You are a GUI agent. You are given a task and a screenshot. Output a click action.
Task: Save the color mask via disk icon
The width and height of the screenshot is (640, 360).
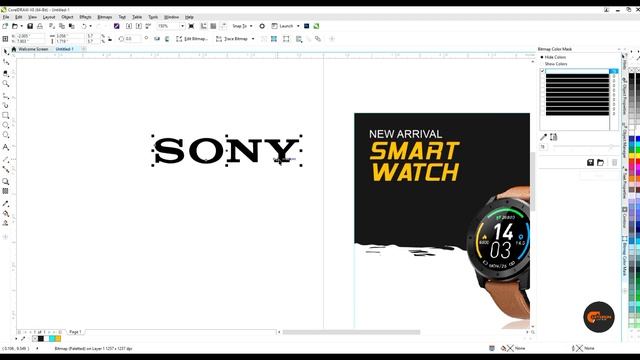click(590, 162)
